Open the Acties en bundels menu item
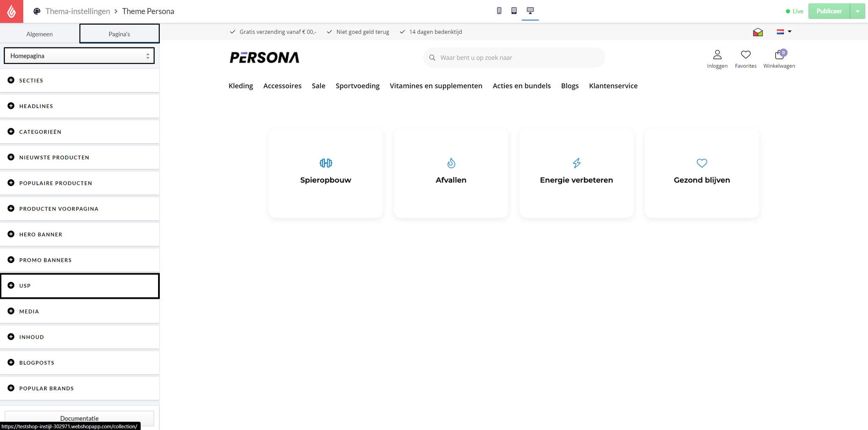The height and width of the screenshot is (430, 868). coord(522,86)
